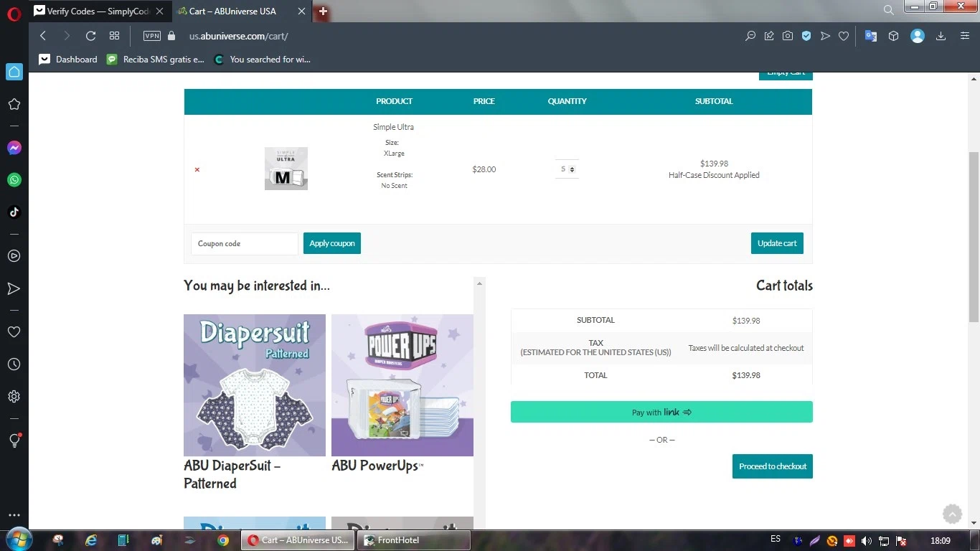Click the Coupon code field

245,243
